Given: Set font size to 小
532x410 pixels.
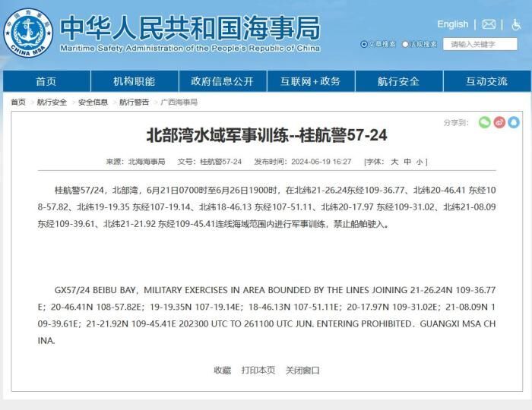Looking at the screenshot, I should click(420, 162).
